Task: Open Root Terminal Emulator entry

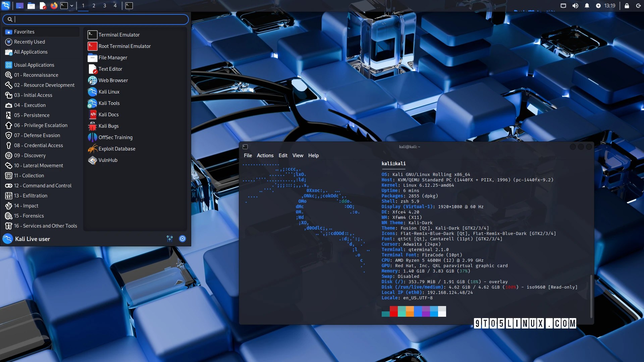Action: coord(124,46)
